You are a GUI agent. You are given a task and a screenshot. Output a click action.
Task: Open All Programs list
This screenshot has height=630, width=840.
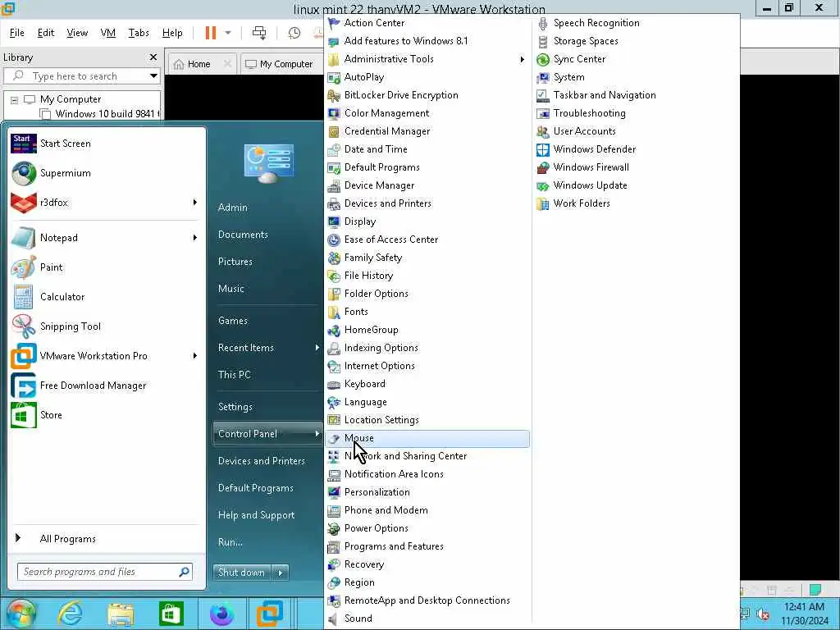pyautogui.click(x=67, y=540)
